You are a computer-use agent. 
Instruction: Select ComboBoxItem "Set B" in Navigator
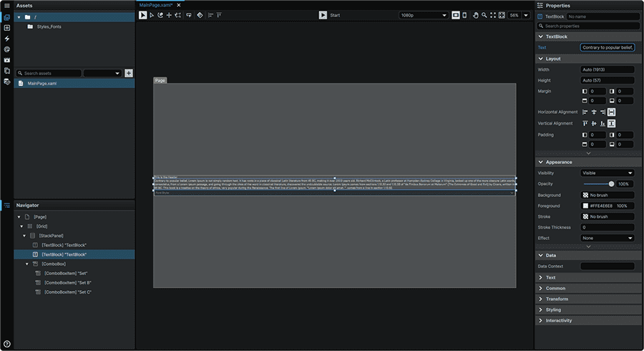click(x=68, y=283)
